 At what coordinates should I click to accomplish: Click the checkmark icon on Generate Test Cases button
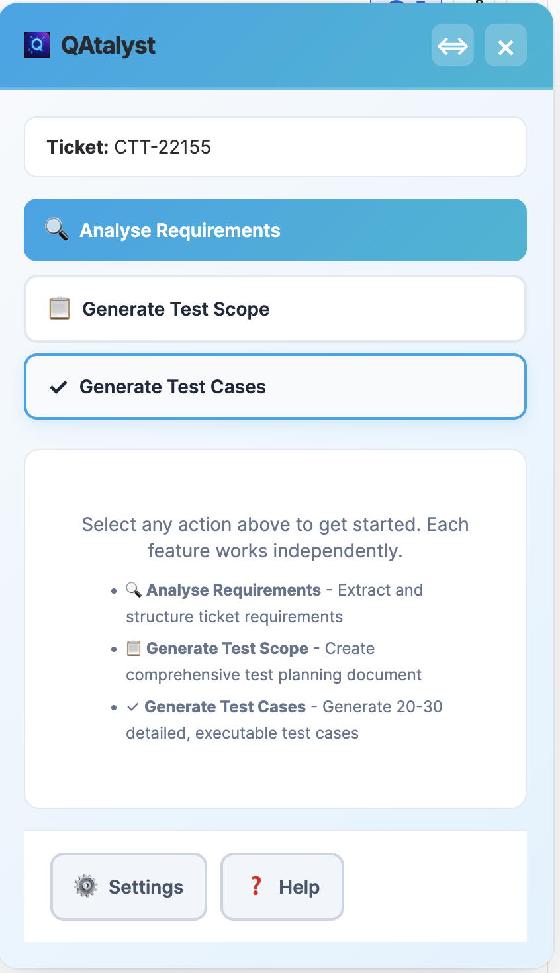[59, 387]
